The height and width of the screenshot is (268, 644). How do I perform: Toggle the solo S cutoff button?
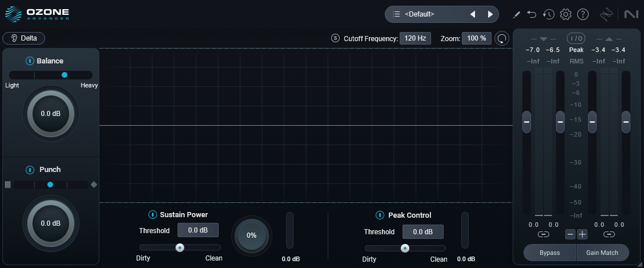336,38
